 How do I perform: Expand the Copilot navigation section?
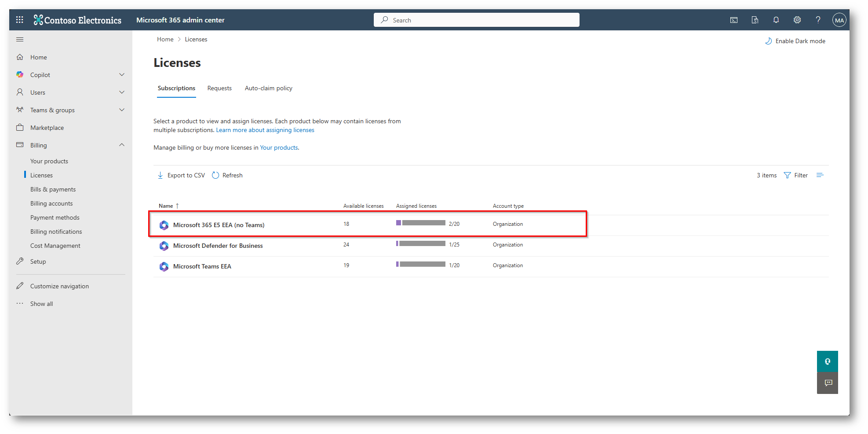click(x=122, y=75)
